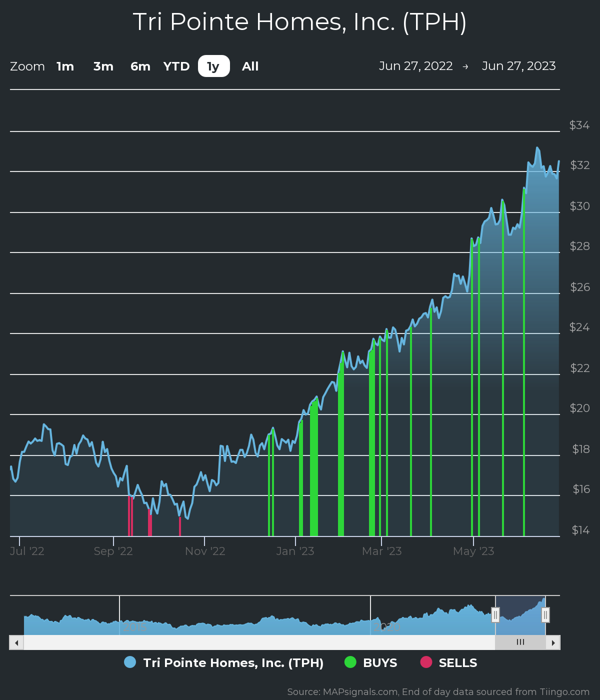Click the $22 price axis label
The width and height of the screenshot is (600, 700).
click(580, 368)
